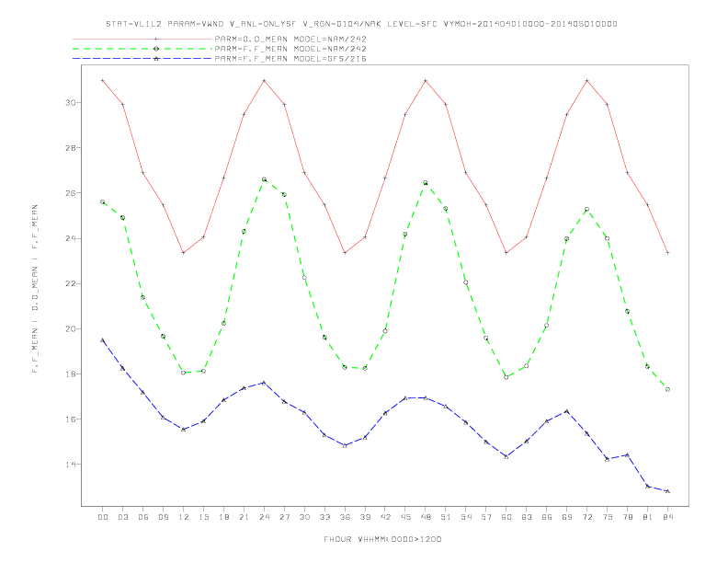
Task: Click x-axis forecast hour label 84
Action: coord(667,517)
